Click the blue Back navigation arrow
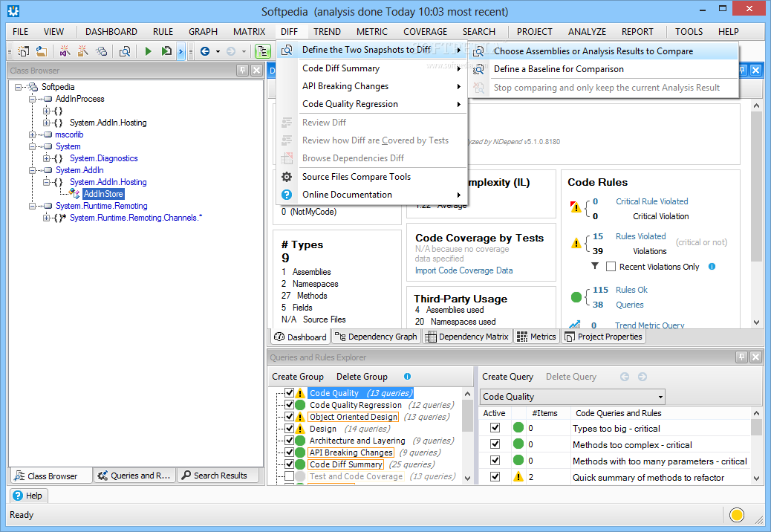This screenshot has width=771, height=532. [x=205, y=51]
